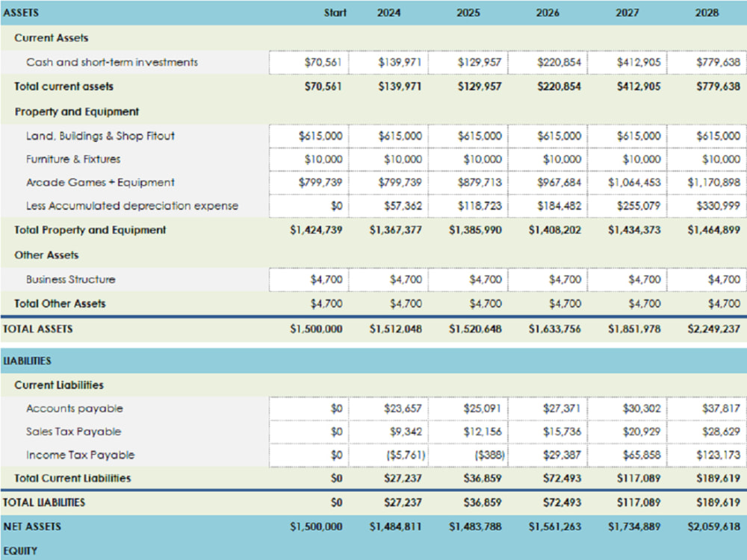Click Total Property and Equipment 2025 value $1,385,990
The image size is (747, 560).
[475, 230]
